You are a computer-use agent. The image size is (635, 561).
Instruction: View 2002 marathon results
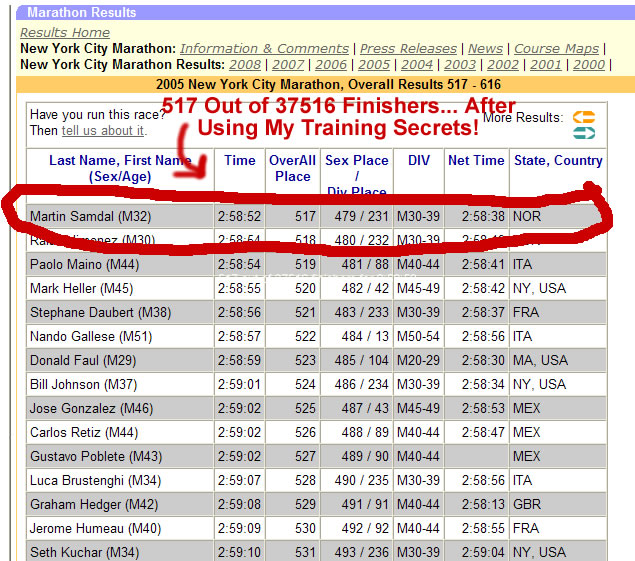[x=503, y=64]
